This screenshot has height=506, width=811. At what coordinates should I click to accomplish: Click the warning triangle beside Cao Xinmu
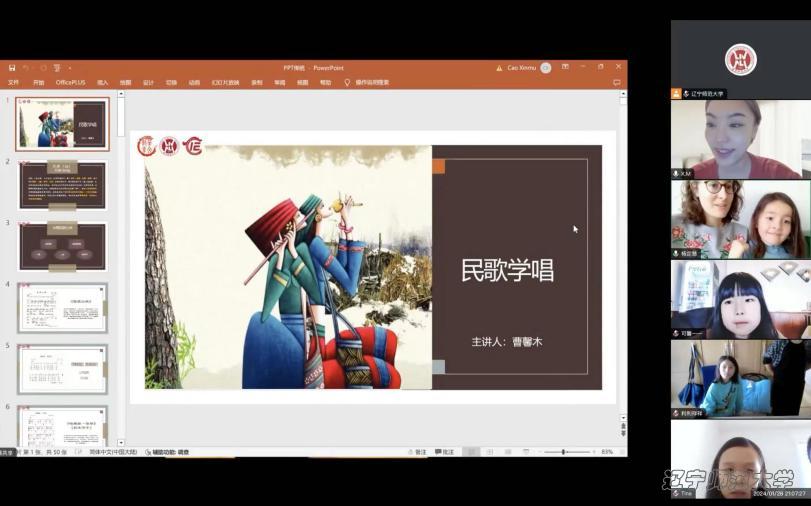click(x=499, y=68)
